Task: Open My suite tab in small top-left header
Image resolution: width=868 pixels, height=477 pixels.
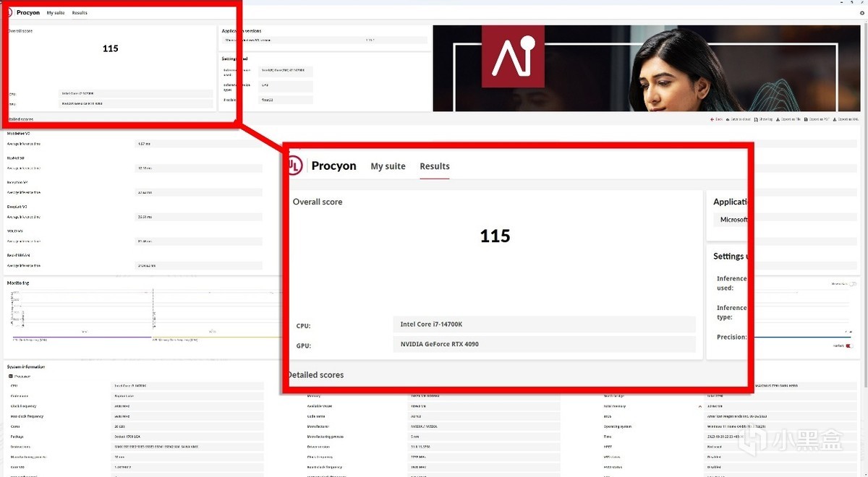Action: coord(55,13)
